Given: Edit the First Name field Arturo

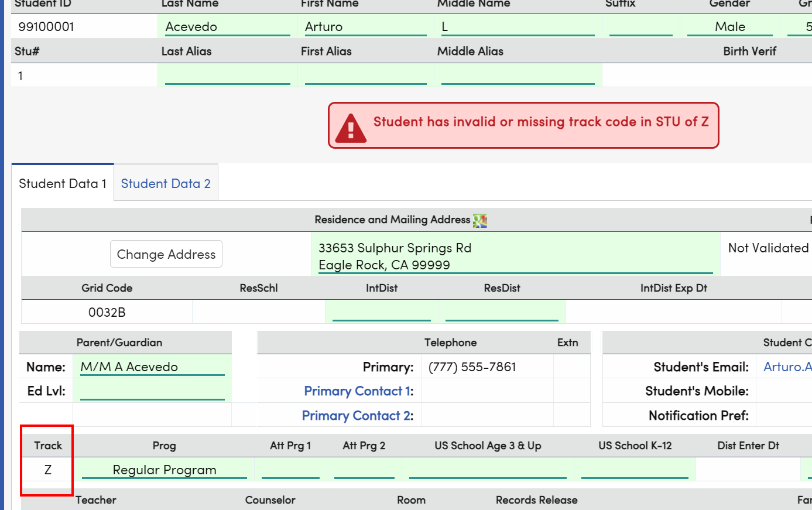Looking at the screenshot, I should pyautogui.click(x=366, y=26).
